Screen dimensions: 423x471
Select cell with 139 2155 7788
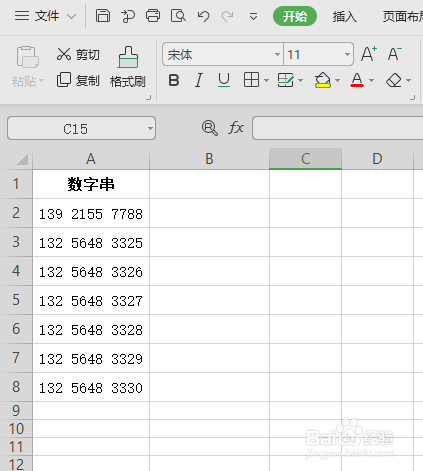coord(91,213)
